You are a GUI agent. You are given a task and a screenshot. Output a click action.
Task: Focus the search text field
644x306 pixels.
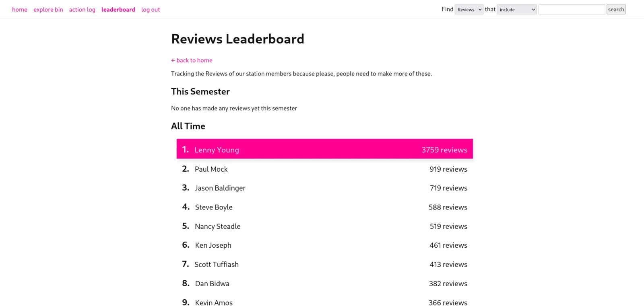tap(572, 10)
